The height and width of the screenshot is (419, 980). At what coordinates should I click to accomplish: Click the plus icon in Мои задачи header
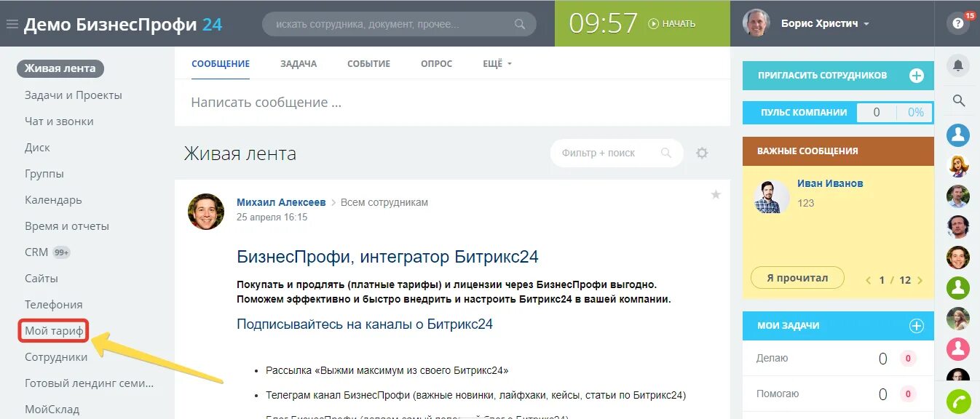click(917, 326)
